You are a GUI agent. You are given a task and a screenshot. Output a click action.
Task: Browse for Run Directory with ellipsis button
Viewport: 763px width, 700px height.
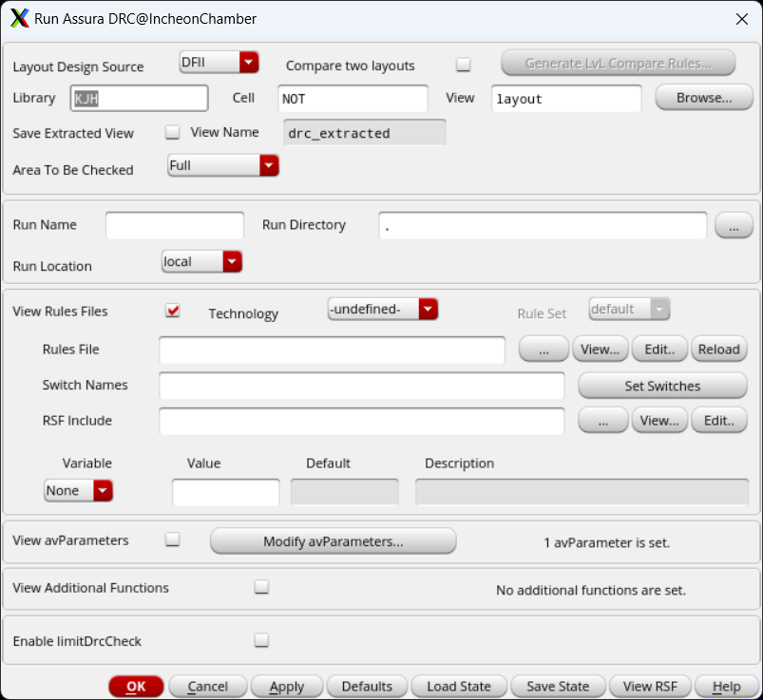(734, 226)
